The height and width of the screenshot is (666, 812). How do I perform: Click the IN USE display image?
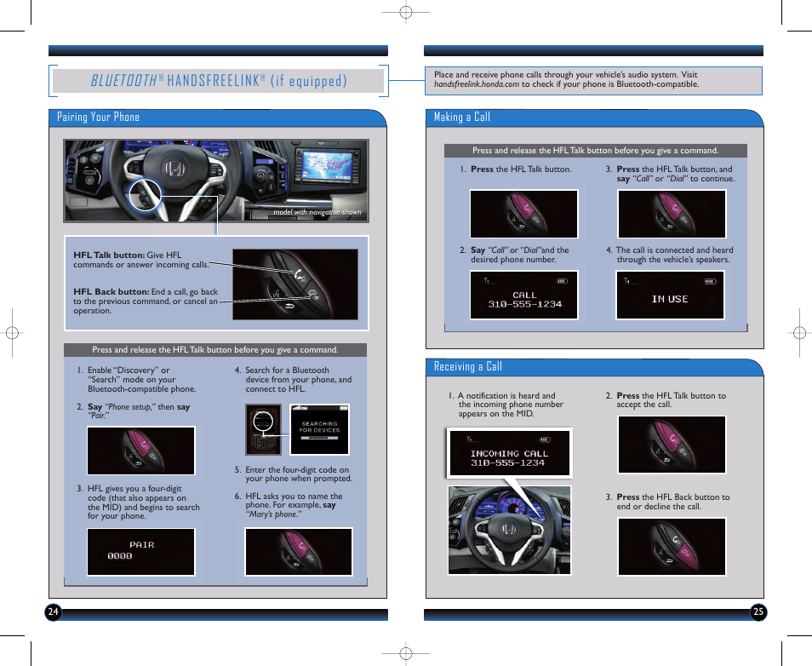tap(670, 295)
